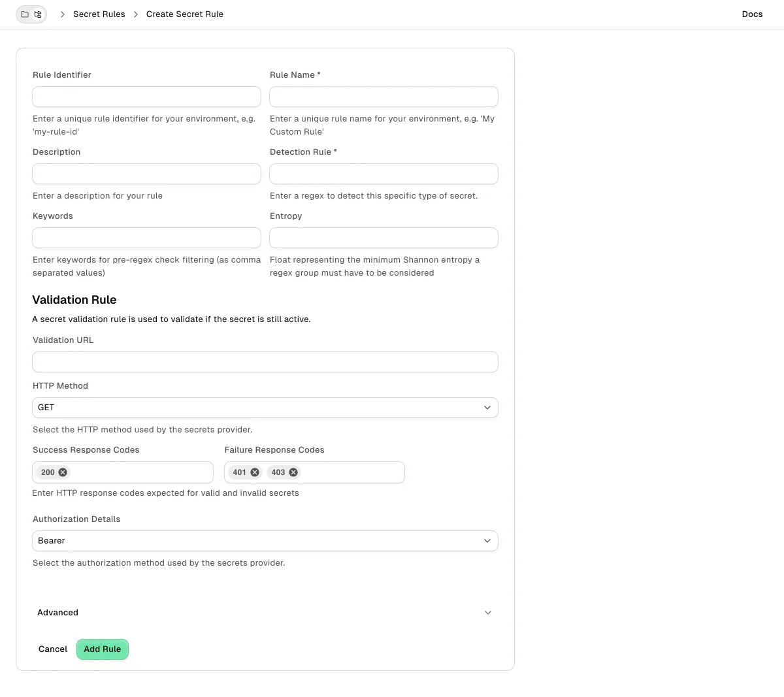Click the 200 code chip label
This screenshot has height=697, width=784.
(x=48, y=472)
